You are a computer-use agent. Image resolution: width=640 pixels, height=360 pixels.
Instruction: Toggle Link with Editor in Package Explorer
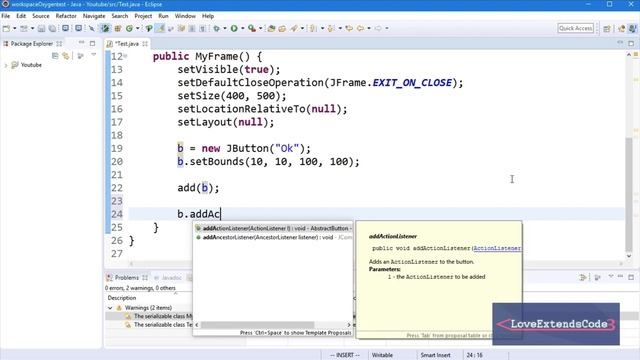click(x=66, y=56)
